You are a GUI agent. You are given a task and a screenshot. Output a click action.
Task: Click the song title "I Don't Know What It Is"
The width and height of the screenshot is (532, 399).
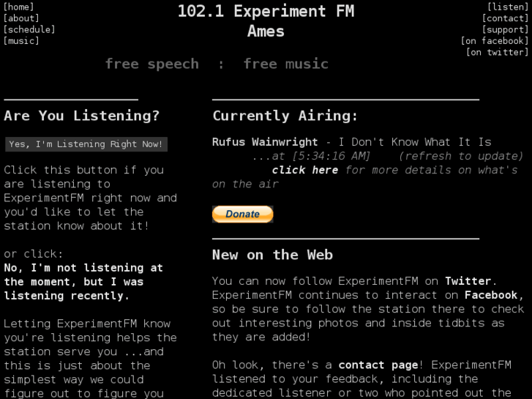click(415, 141)
